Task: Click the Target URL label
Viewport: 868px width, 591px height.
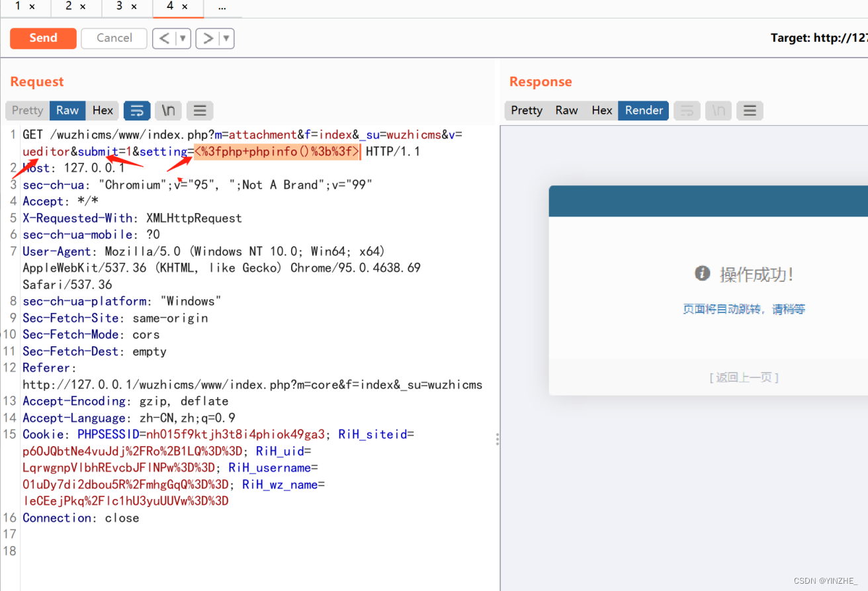Action: [819, 38]
